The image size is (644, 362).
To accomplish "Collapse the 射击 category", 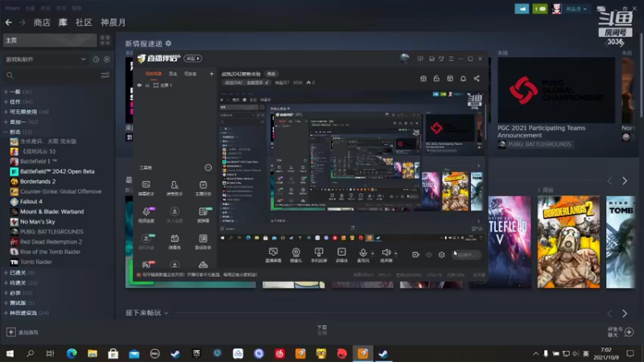I will tap(6, 132).
